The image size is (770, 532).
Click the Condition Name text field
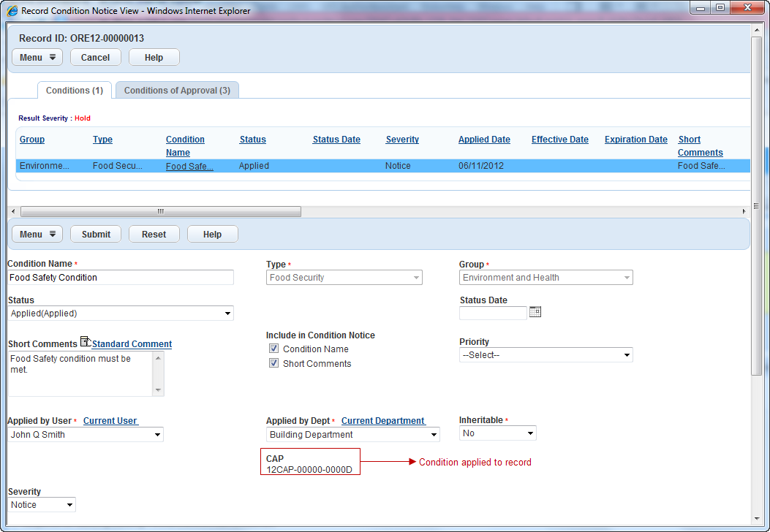point(120,278)
